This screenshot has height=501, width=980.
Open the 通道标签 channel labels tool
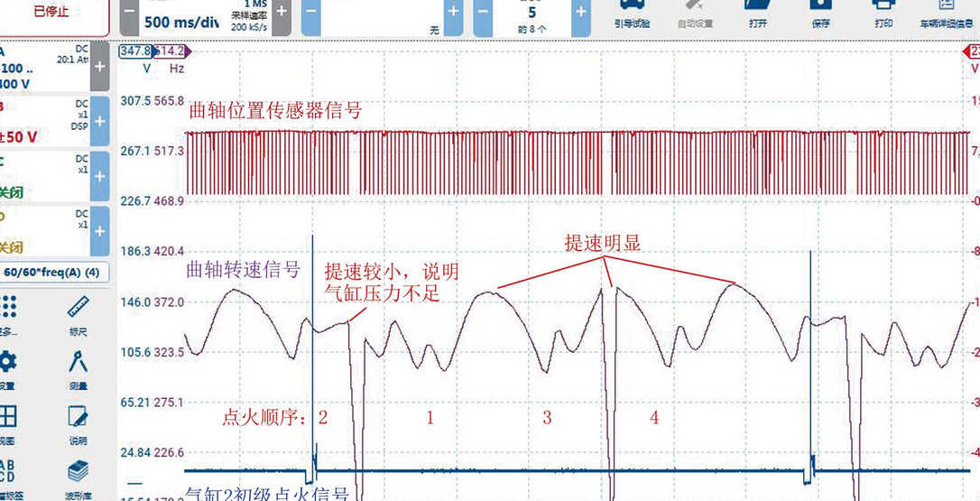pos(9,478)
